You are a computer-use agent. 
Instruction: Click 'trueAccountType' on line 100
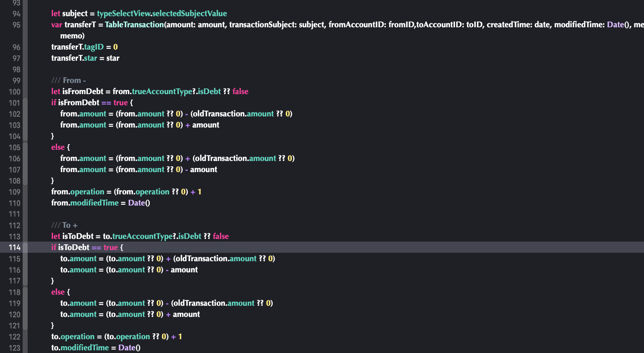(x=162, y=92)
